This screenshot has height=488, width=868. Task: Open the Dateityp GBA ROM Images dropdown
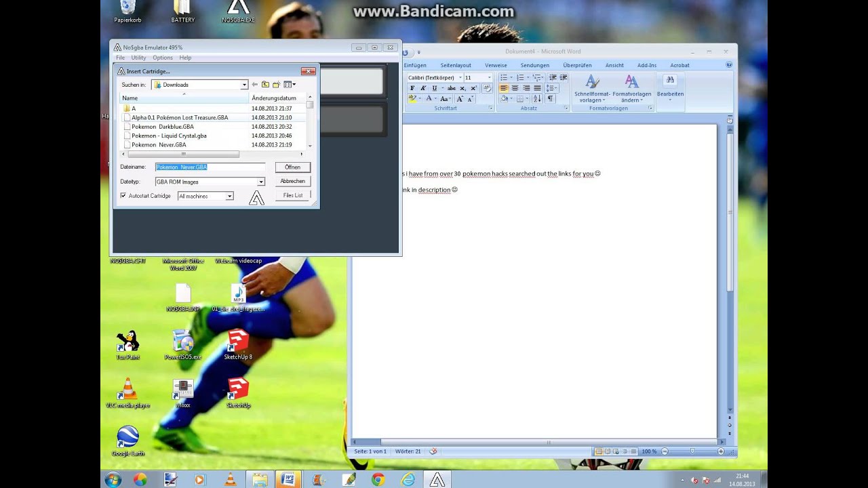(x=260, y=182)
